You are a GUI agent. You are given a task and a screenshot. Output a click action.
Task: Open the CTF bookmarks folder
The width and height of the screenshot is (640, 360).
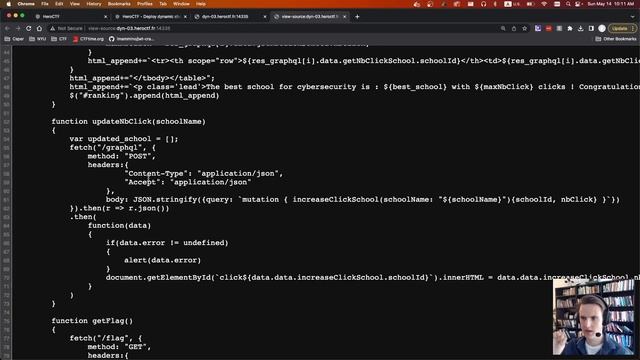click(59, 39)
